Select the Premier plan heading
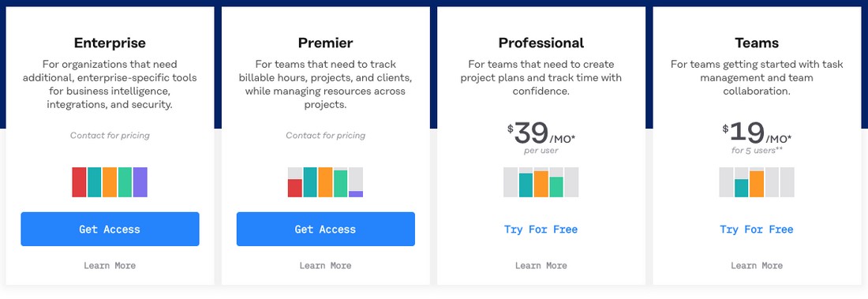 click(x=325, y=43)
